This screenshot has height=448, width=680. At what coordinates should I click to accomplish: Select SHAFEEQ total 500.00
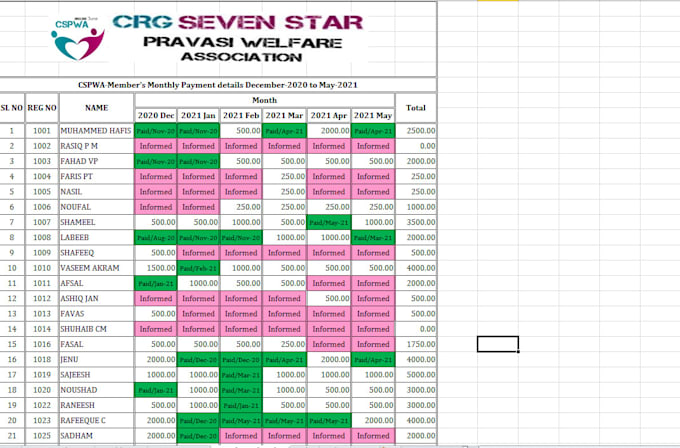pyautogui.click(x=416, y=253)
